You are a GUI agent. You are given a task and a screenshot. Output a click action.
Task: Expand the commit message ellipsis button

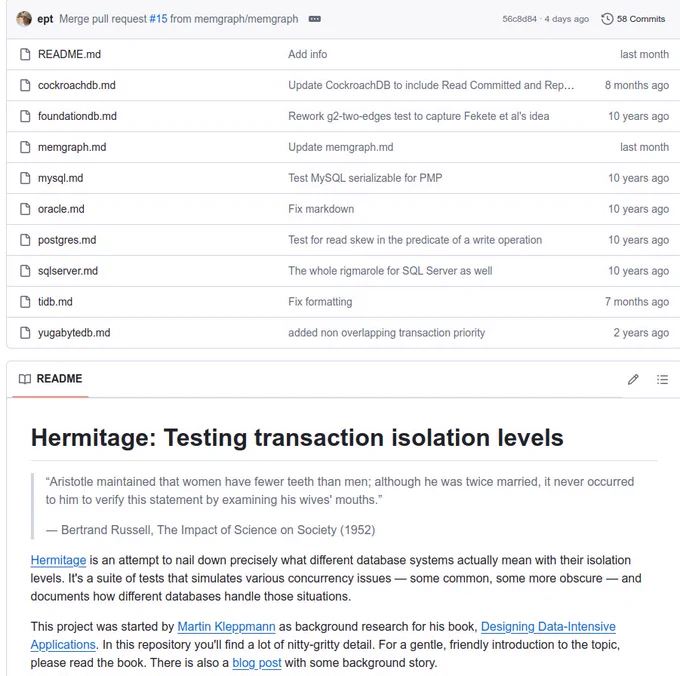pos(314,19)
